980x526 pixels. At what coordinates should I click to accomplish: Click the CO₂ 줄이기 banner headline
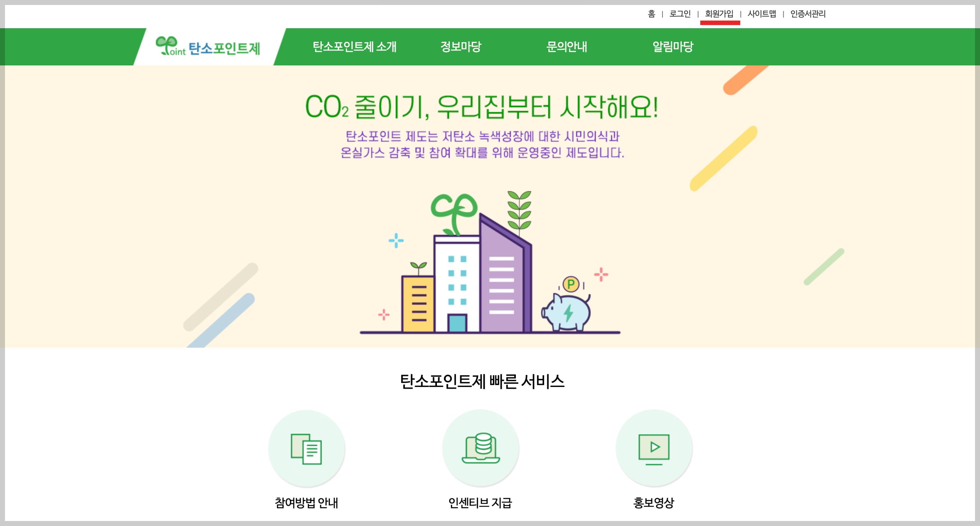482,107
